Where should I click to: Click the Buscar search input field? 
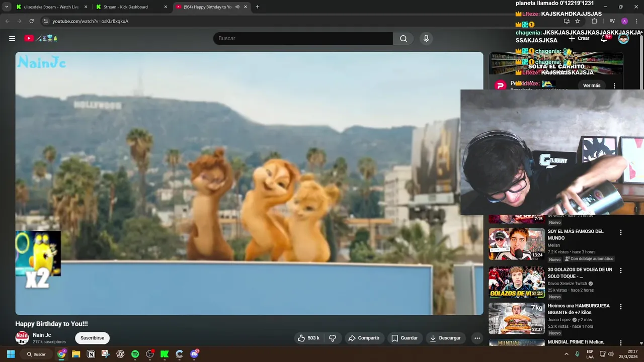point(303,38)
